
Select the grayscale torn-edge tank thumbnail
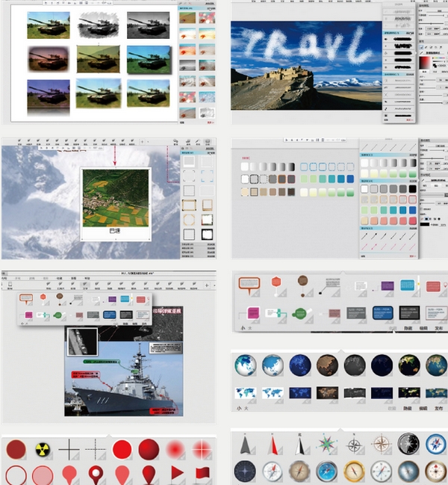(100, 24)
